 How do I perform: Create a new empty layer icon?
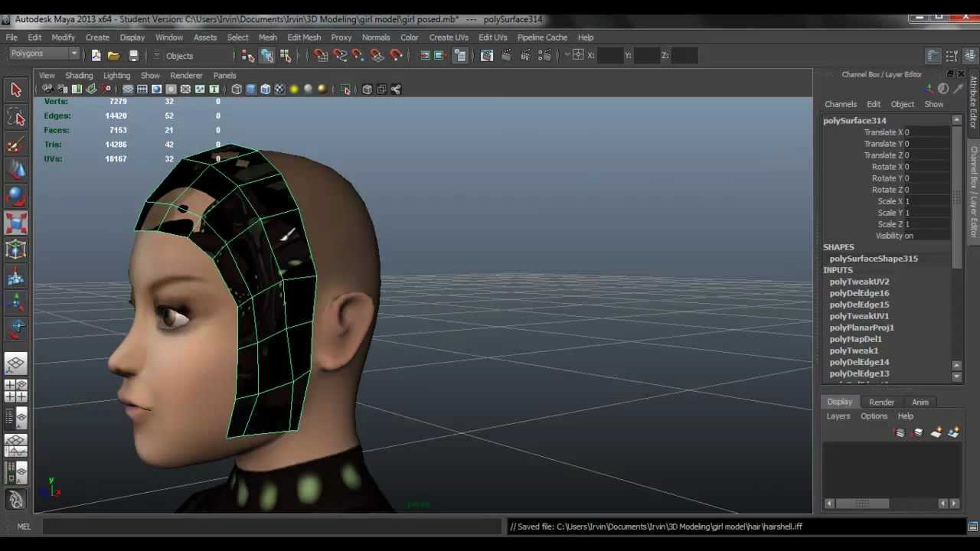click(x=936, y=433)
